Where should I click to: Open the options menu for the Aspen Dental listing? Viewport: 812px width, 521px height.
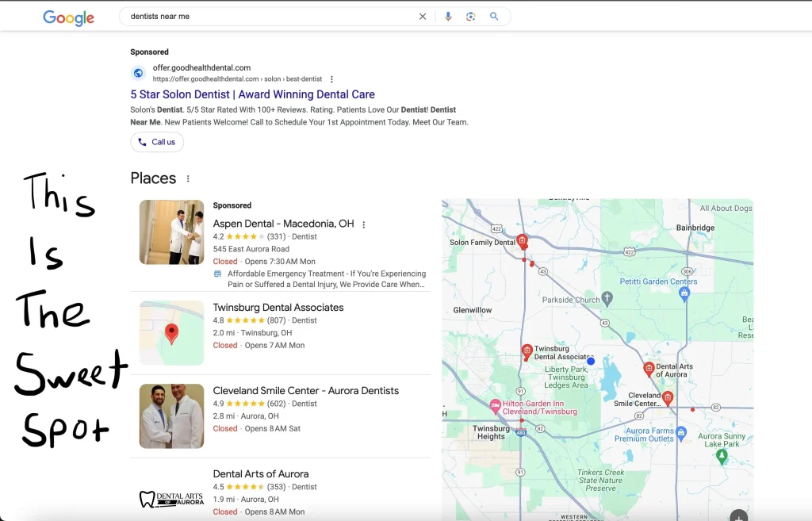364,224
